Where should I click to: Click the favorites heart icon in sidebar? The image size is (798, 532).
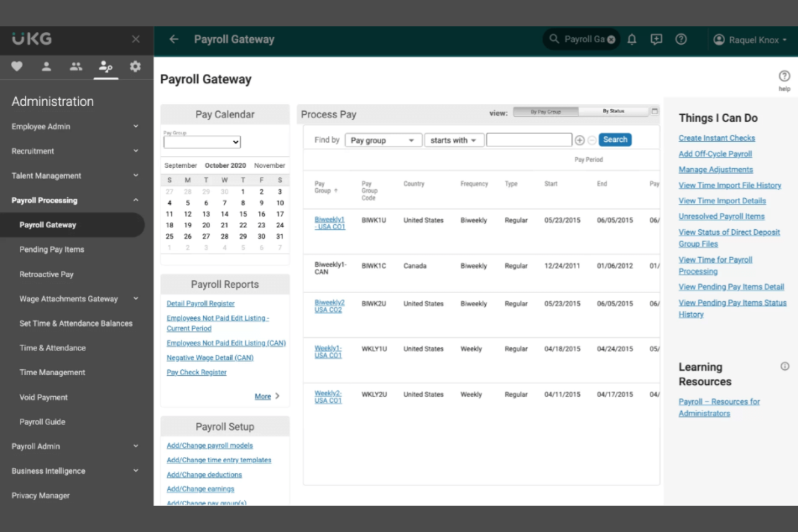pos(17,66)
